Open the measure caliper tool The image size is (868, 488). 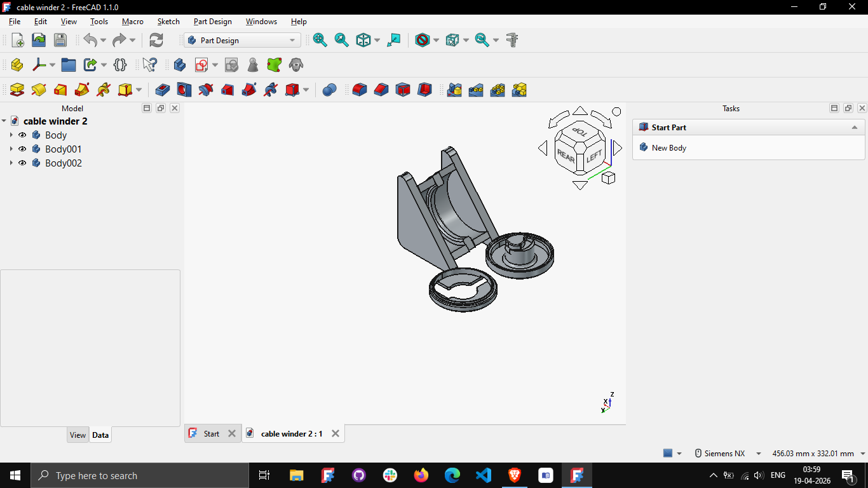512,40
